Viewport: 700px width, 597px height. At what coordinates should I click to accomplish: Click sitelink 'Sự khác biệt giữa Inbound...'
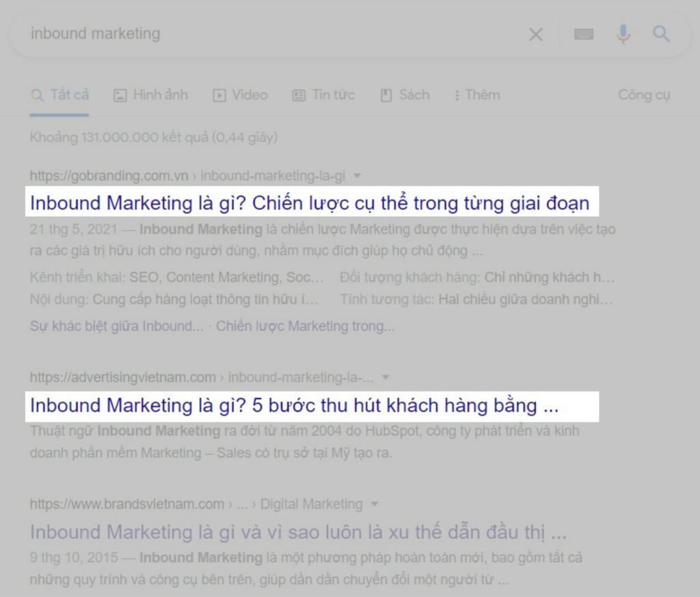(x=116, y=326)
